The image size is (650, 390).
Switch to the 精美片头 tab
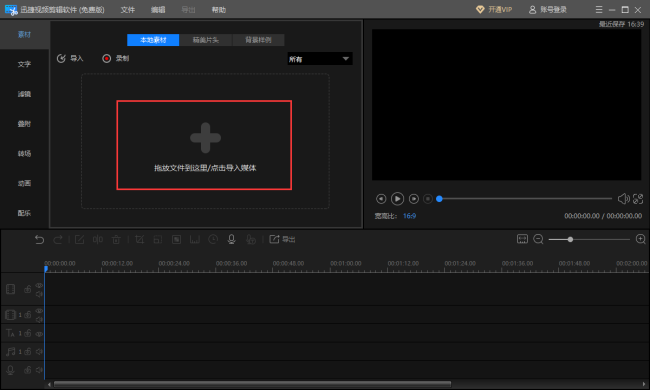coord(206,40)
